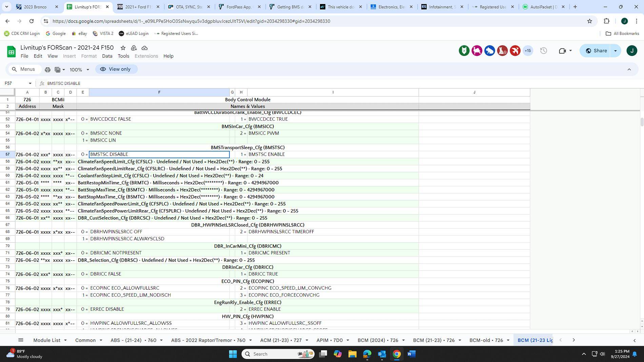This screenshot has height=362, width=644.
Task: Open the View menu
Action: point(53,56)
